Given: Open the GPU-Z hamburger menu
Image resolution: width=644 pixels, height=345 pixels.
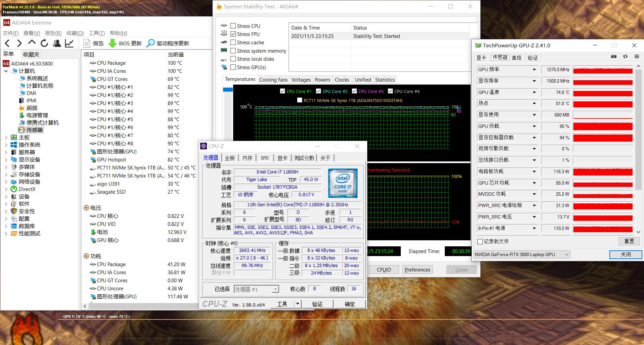Looking at the screenshot, I should pyautogui.click(x=637, y=57).
